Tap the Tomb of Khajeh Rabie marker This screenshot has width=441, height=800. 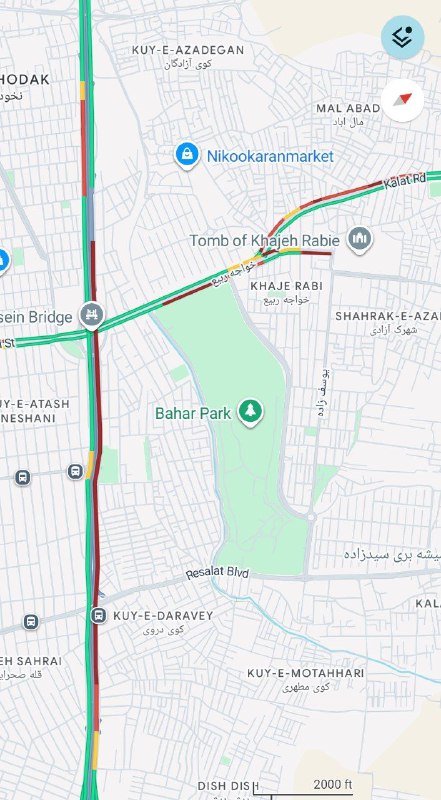click(360, 239)
